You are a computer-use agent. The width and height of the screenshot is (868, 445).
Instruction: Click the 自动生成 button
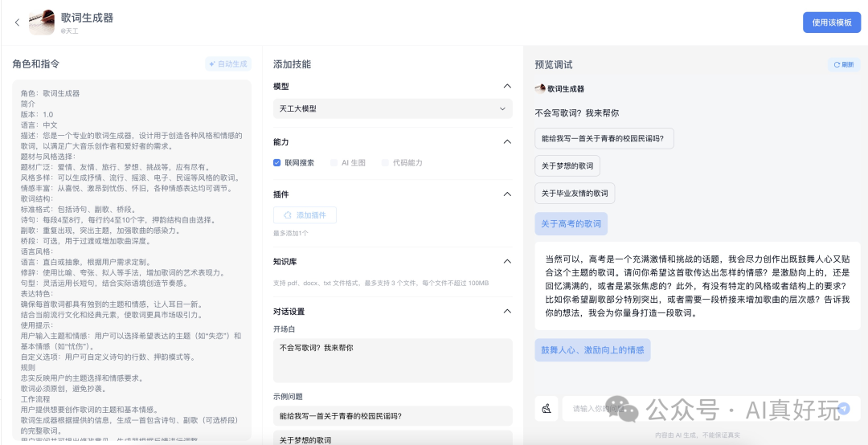[x=228, y=63]
